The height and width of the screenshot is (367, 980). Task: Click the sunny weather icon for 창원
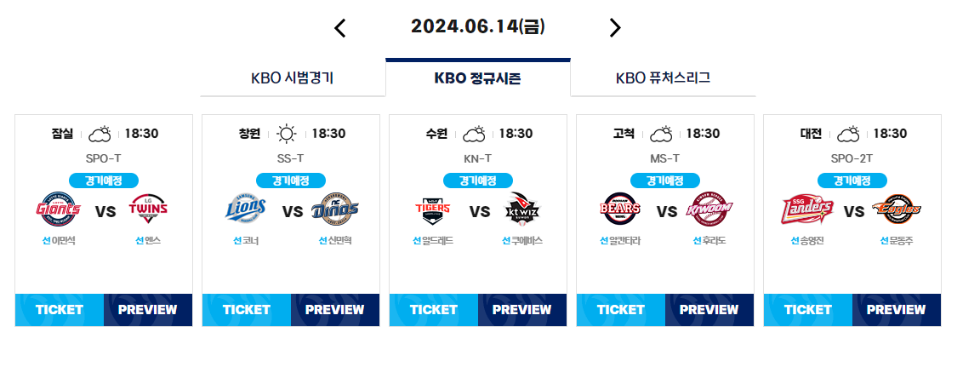pyautogui.click(x=286, y=134)
